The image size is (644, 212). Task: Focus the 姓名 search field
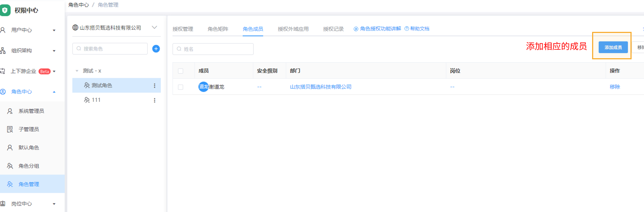[213, 49]
